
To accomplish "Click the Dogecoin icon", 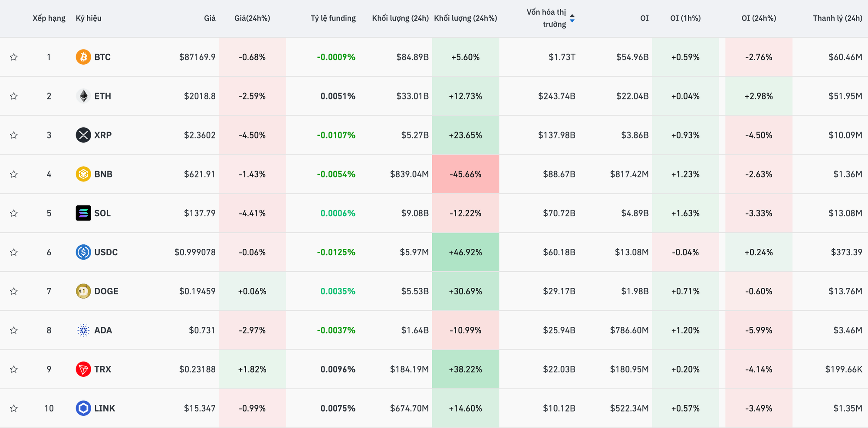I will (x=83, y=291).
